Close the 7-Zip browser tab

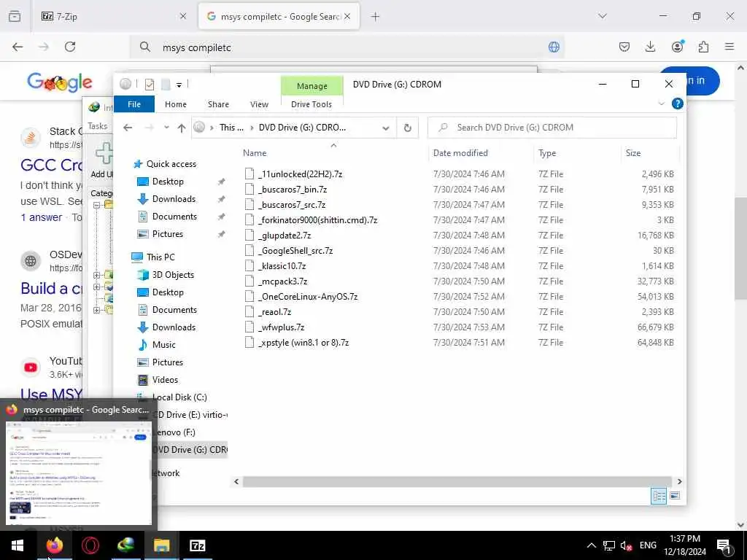click(x=183, y=16)
